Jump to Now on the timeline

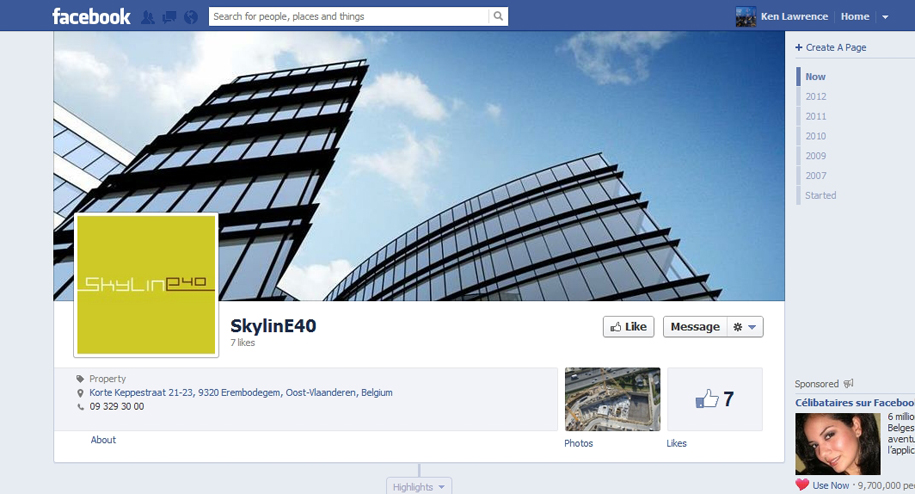815,76
